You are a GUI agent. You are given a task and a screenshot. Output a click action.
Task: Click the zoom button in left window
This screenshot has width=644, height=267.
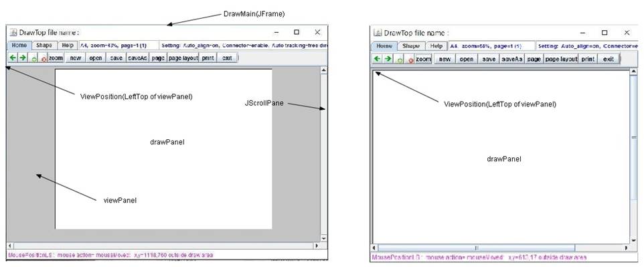point(56,58)
